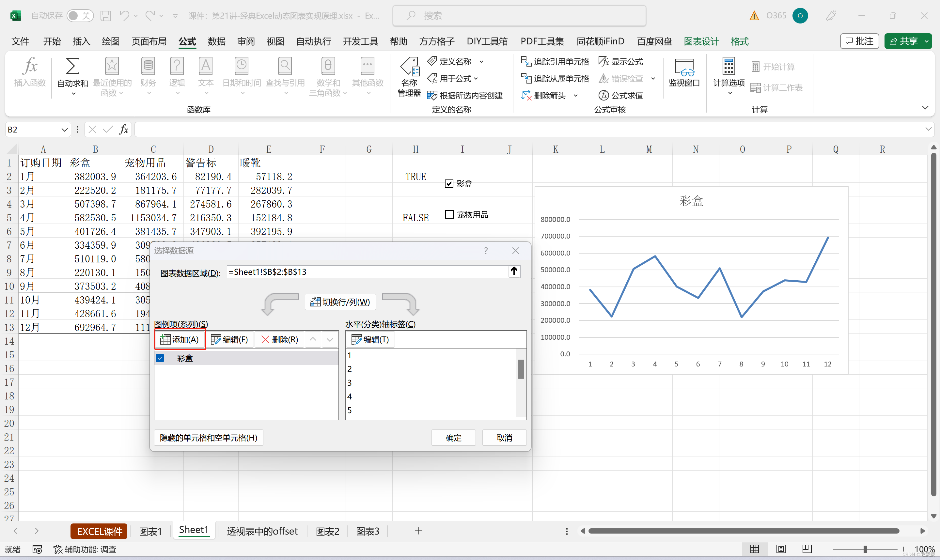
Task: Open Error Checking (错误检查) dropdown arrow
Action: [653, 79]
